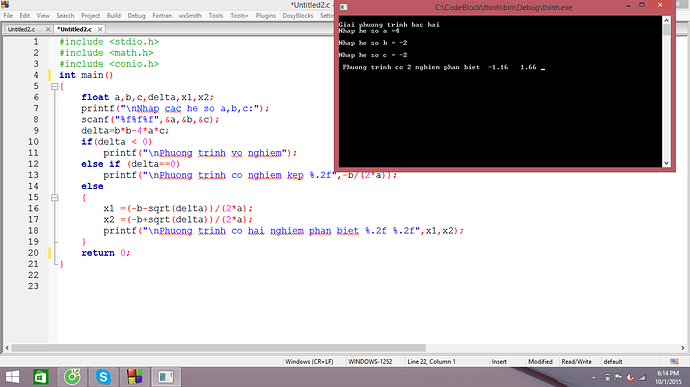
Task: Open the Build menu
Action: click(x=114, y=15)
